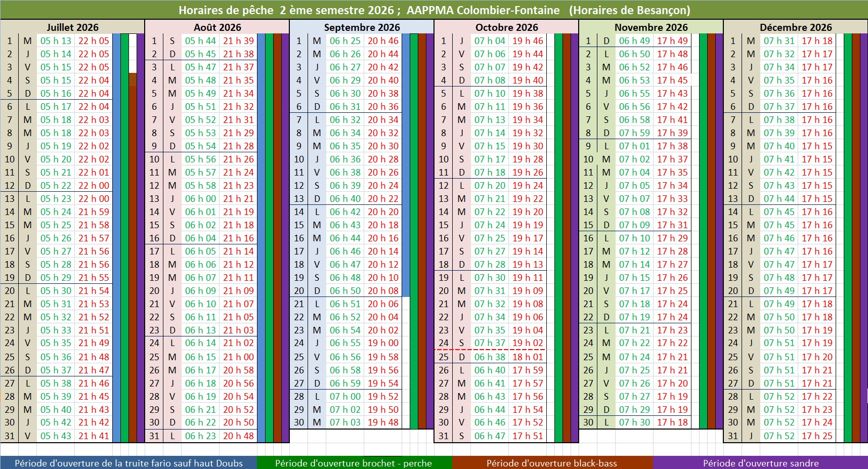Image resolution: width=868 pixels, height=469 pixels.
Task: Click the "Horaires de pêche" title banner
Action: (x=434, y=10)
